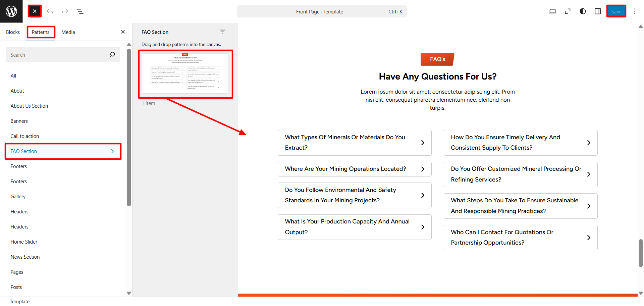Close the block inserter with the X toggle
The width and height of the screenshot is (644, 306).
(35, 11)
